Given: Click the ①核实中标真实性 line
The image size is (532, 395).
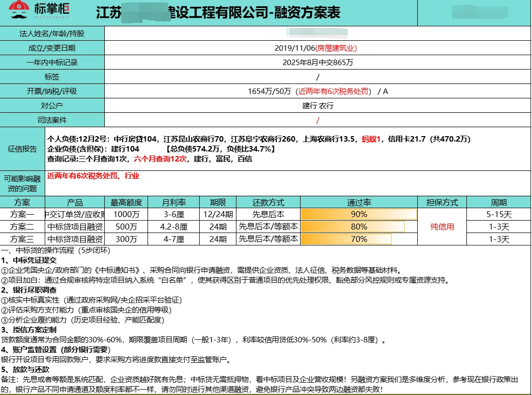Looking at the screenshot, I should point(91,300).
